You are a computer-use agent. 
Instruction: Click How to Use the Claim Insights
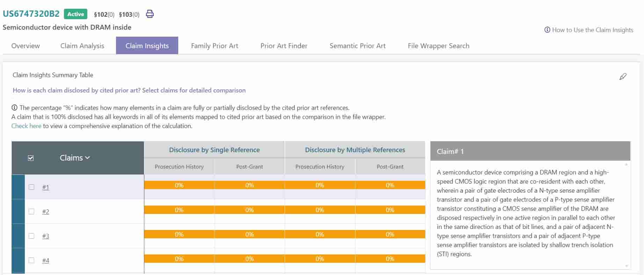point(593,30)
